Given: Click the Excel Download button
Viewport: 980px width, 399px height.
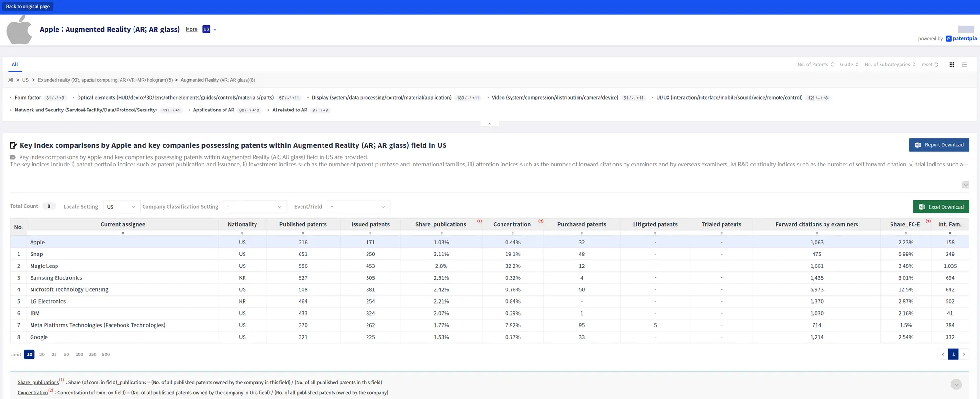Looking at the screenshot, I should tap(941, 207).
